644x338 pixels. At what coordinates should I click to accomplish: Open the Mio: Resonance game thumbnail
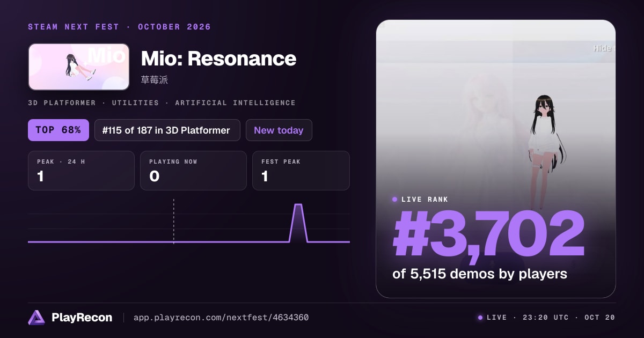(x=79, y=67)
